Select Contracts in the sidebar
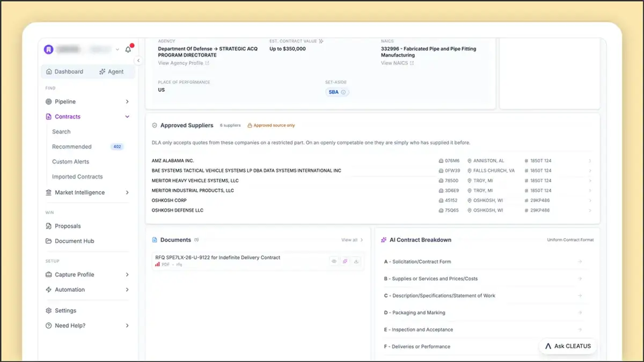 point(68,116)
